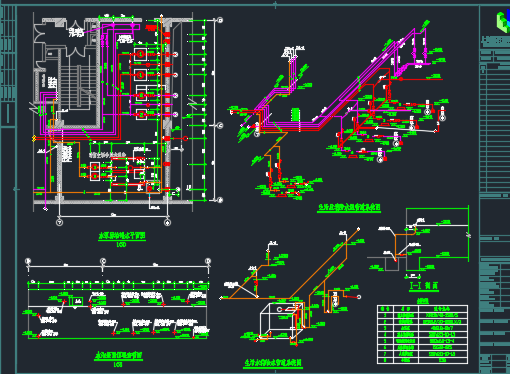Screen dimensions: 510x374
Task: Click the lowest red pump symbol labeled 2
Action: [141, 115]
